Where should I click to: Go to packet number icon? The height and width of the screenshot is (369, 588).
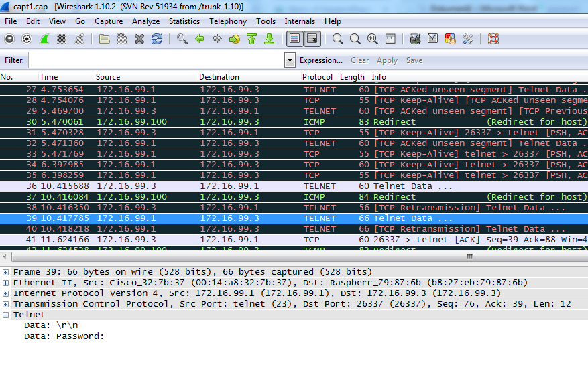click(235, 39)
